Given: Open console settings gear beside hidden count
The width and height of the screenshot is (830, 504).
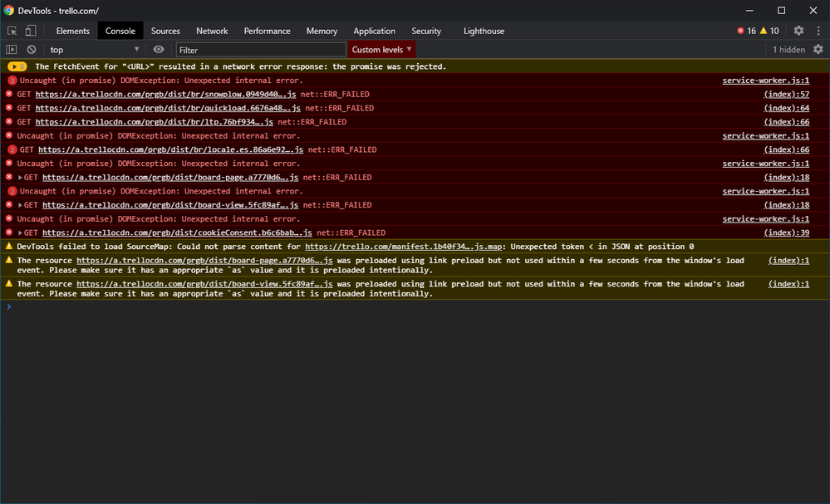Looking at the screenshot, I should 818,49.
